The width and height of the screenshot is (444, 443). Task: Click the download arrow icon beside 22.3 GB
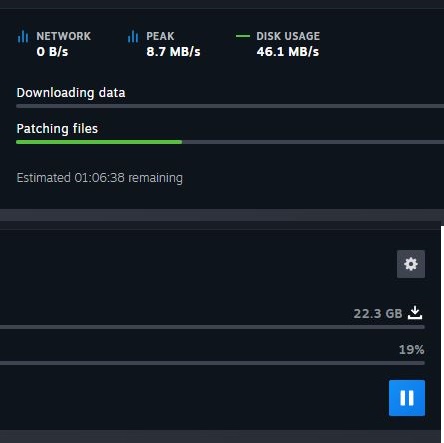415,313
